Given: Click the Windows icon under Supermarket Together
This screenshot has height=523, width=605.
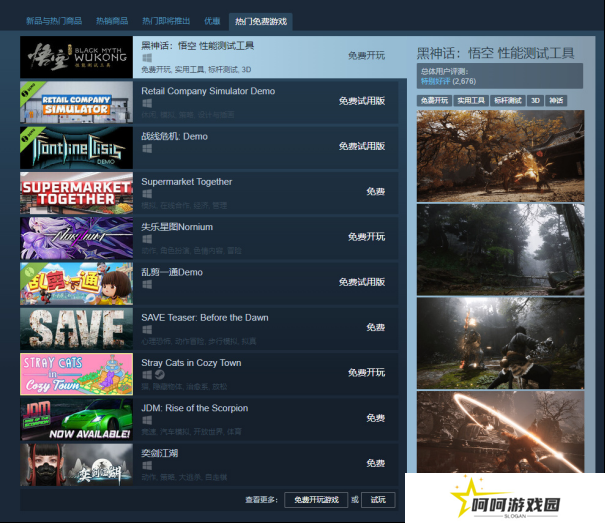Looking at the screenshot, I should (x=147, y=194).
